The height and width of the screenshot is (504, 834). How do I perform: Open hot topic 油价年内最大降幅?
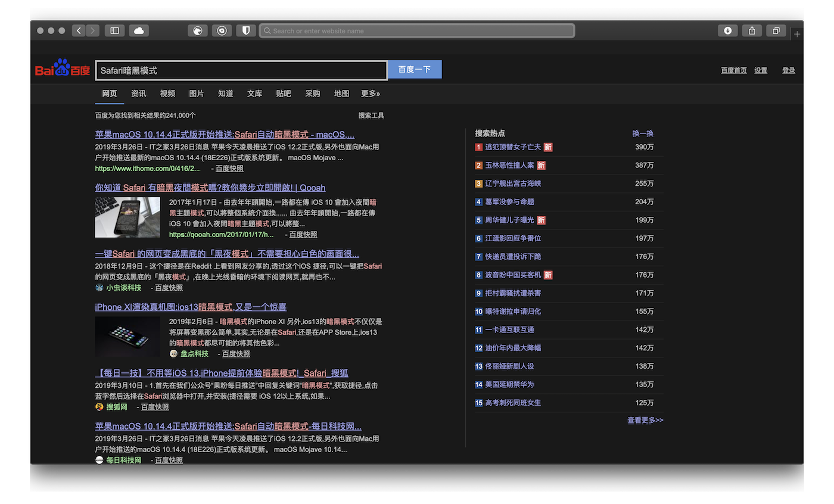pos(513,348)
